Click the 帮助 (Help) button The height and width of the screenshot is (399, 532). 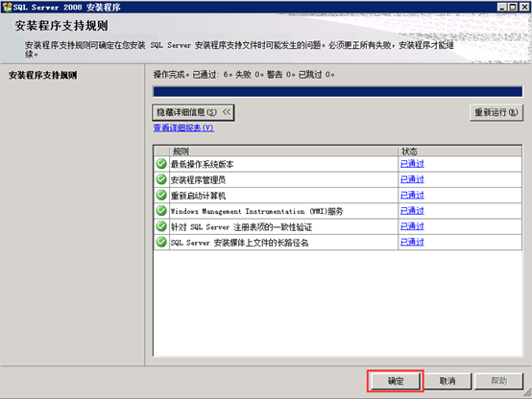coord(498,381)
